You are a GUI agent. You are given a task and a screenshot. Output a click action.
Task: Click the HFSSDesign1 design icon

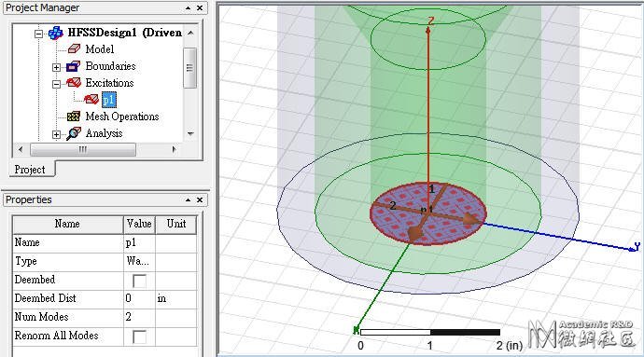56,33
